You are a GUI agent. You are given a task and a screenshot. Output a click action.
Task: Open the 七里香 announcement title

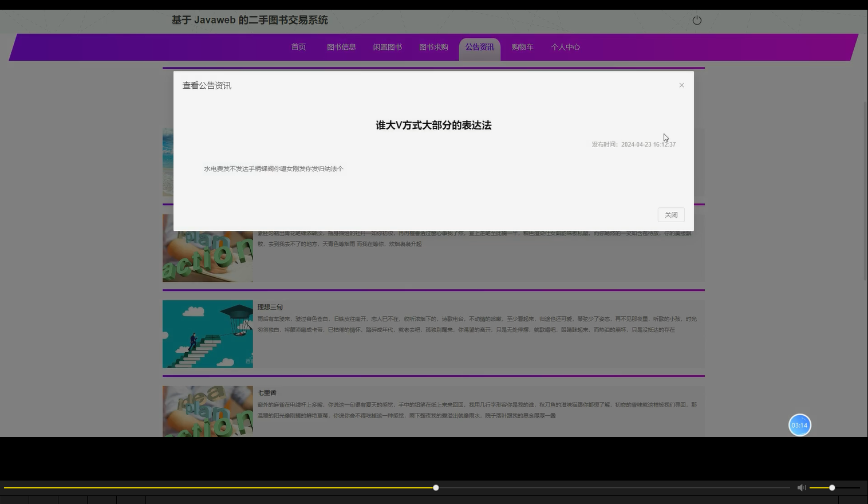[x=267, y=393]
